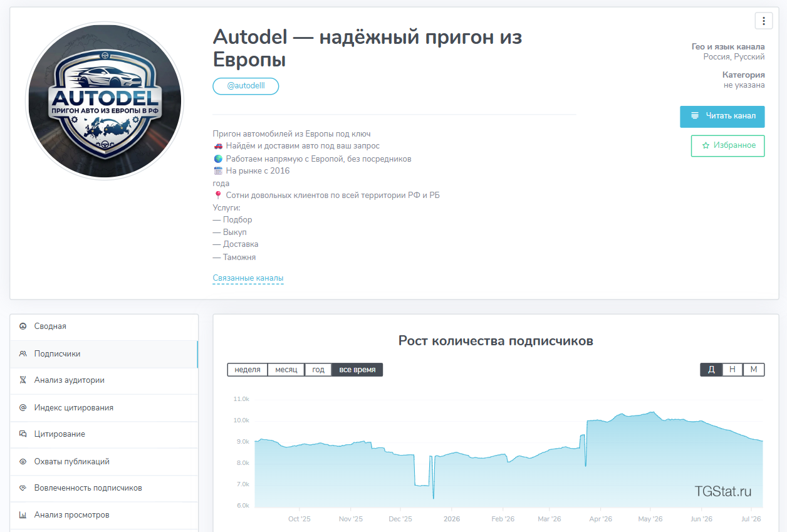Image resolution: width=787 pixels, height=532 pixels.
Task: Click the Dec '25 label on the chart axis
Action: point(400,519)
